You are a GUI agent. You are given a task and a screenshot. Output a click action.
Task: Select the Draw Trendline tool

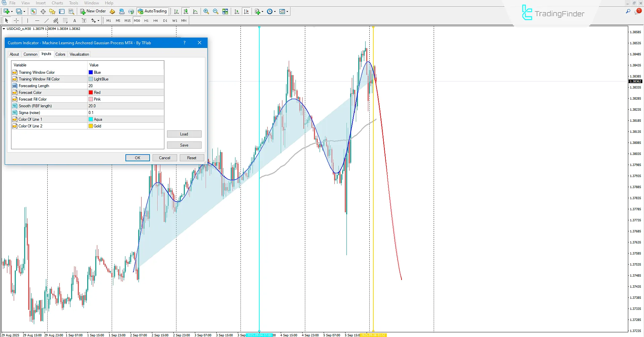click(x=47, y=20)
